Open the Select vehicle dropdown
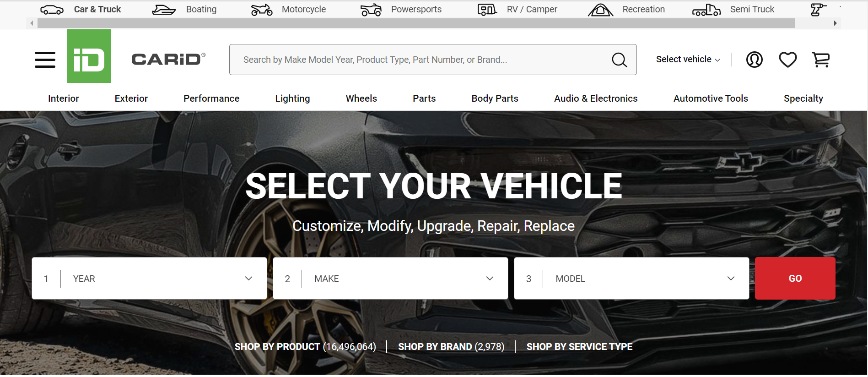Viewport: 868px width, 377px height. click(x=688, y=60)
